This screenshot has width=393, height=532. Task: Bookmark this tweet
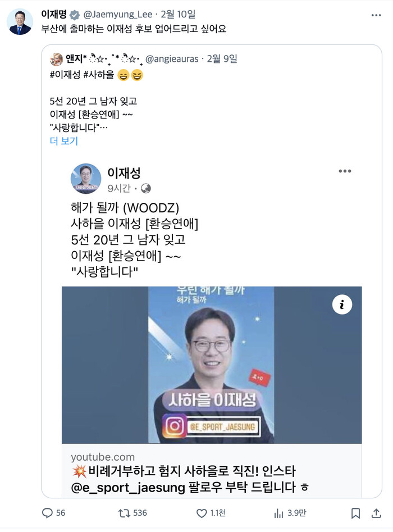(355, 513)
